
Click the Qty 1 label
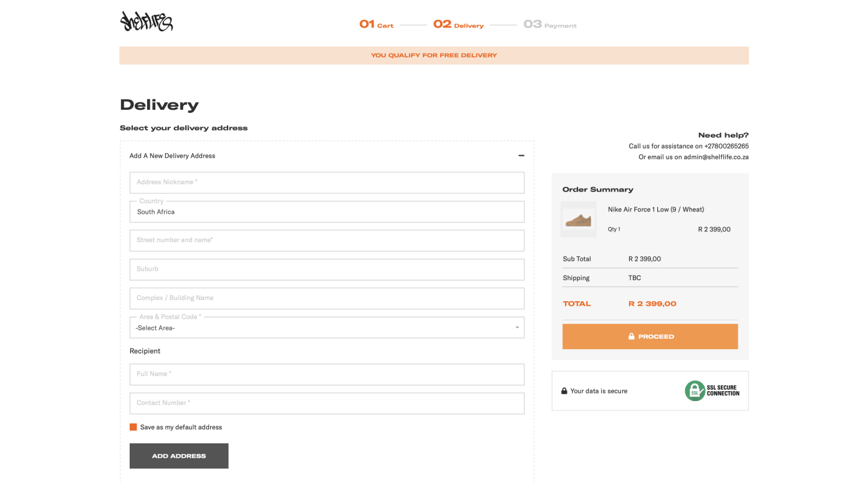point(614,230)
